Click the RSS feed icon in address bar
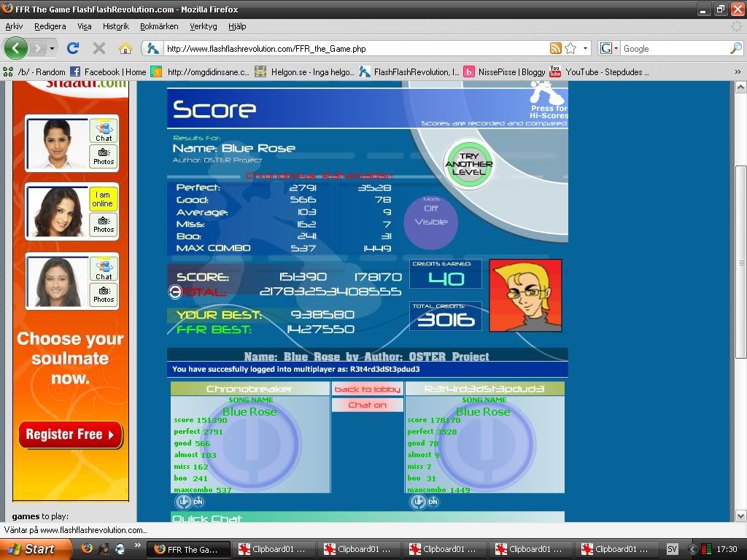Screen dimensions: 747x560 pos(556,49)
